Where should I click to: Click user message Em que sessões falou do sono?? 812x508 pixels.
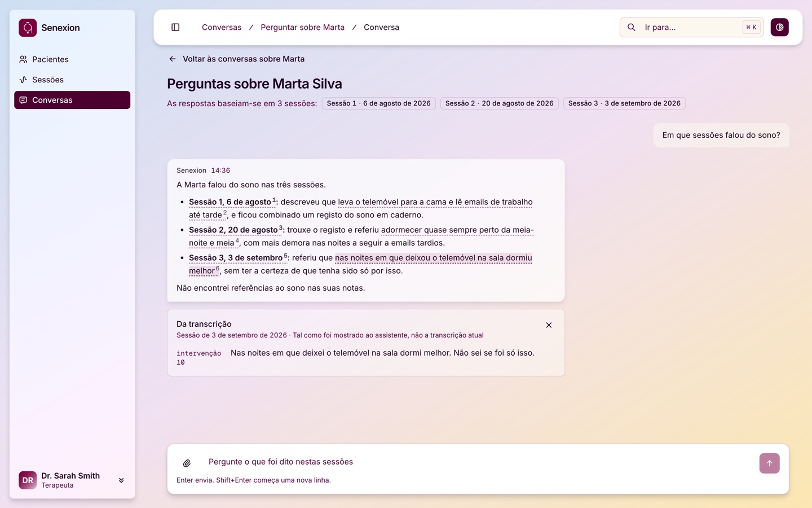(721, 135)
